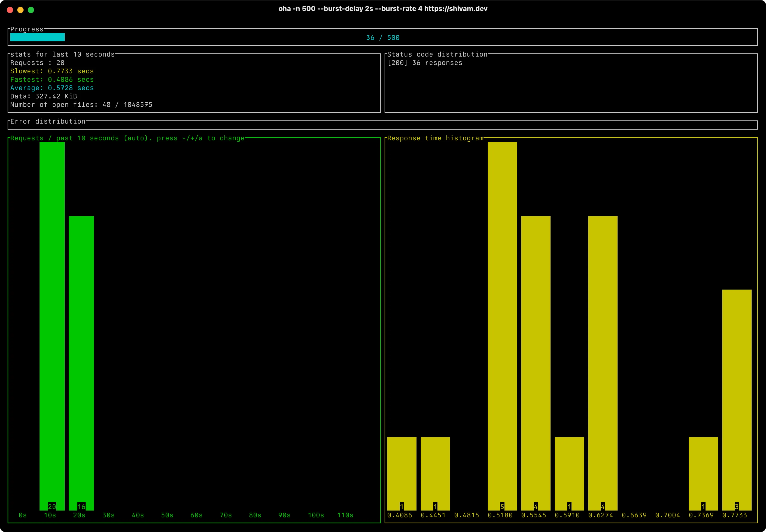This screenshot has width=766, height=532.
Task: Click the red close window button
Action: coord(10,10)
